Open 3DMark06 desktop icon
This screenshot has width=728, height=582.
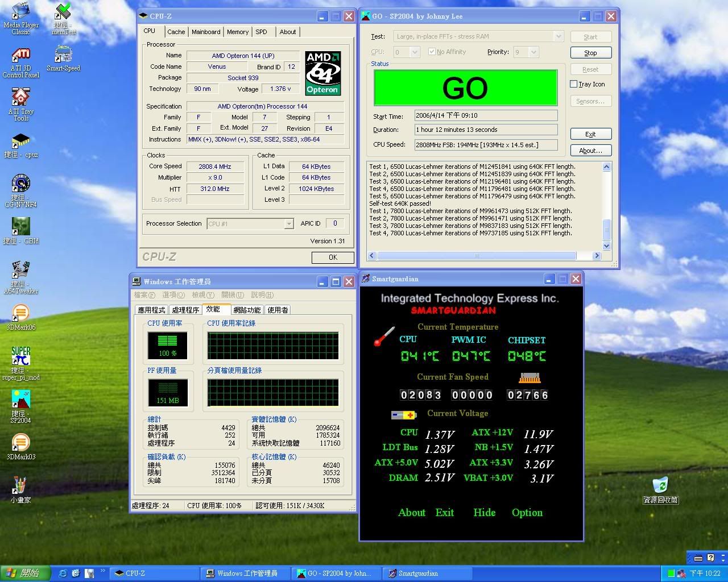(20, 313)
